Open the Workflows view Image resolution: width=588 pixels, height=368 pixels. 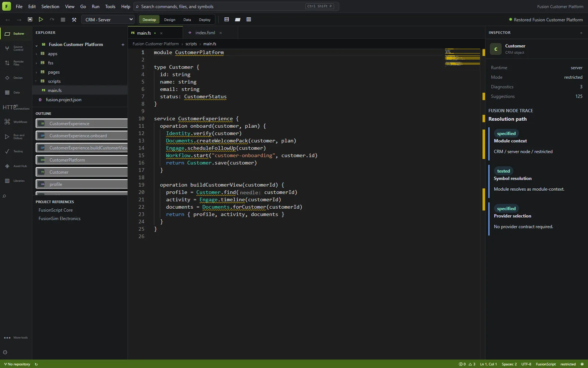click(x=16, y=122)
